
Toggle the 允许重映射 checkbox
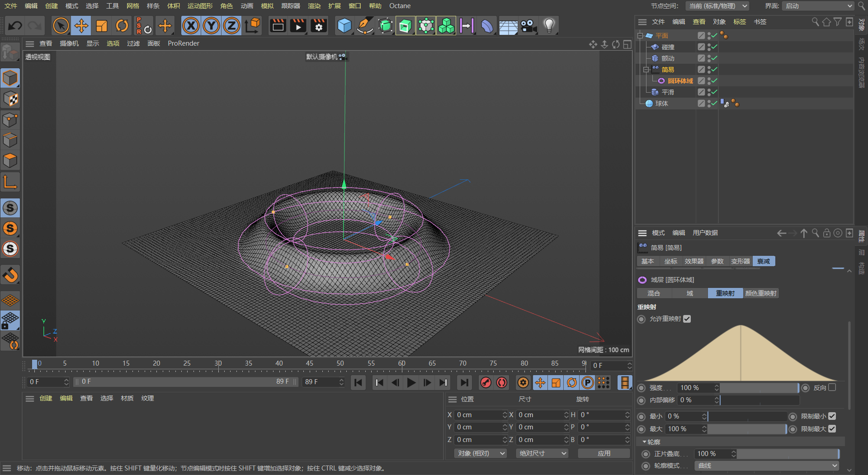click(687, 319)
